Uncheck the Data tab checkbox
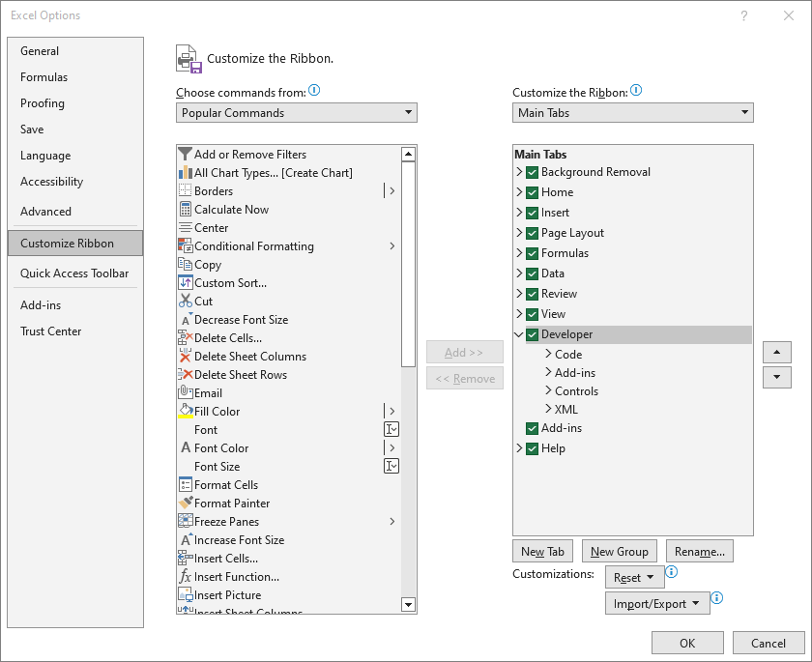Screen dimensions: 812x662 (532, 273)
